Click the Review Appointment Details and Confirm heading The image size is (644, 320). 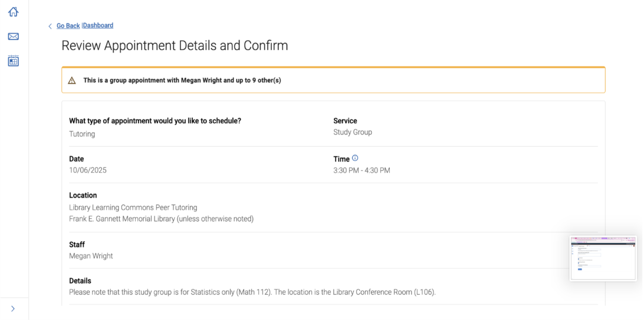[175, 45]
